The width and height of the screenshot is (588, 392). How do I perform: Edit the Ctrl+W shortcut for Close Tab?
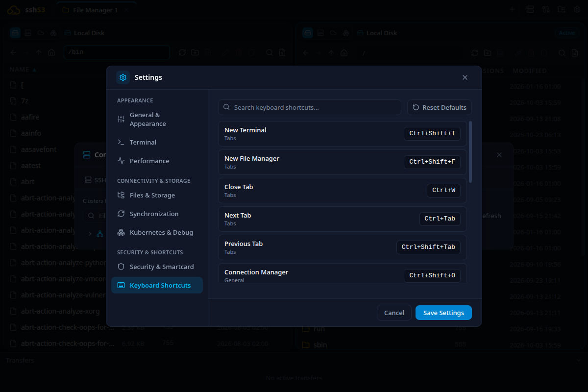click(443, 190)
